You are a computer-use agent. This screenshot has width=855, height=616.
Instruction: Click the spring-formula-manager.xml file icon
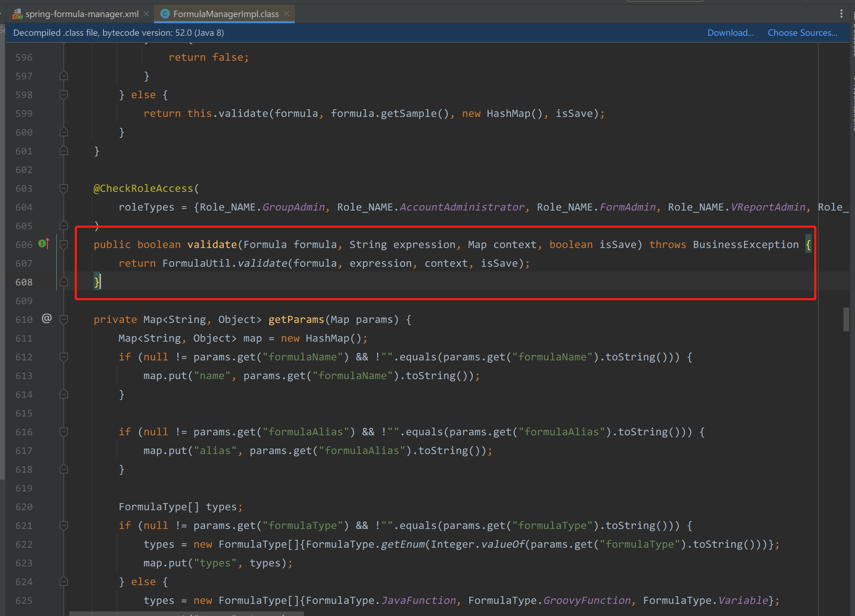click(x=17, y=14)
